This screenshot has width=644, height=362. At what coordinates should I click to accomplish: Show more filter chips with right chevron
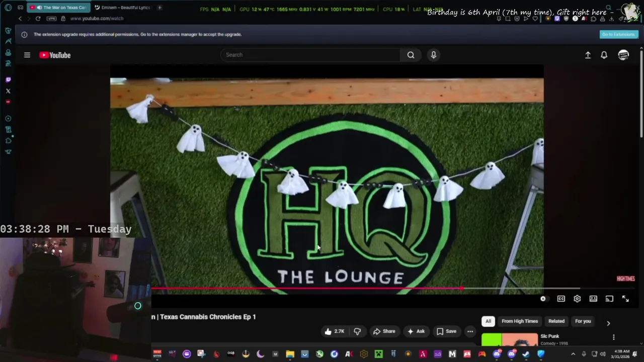point(608,323)
